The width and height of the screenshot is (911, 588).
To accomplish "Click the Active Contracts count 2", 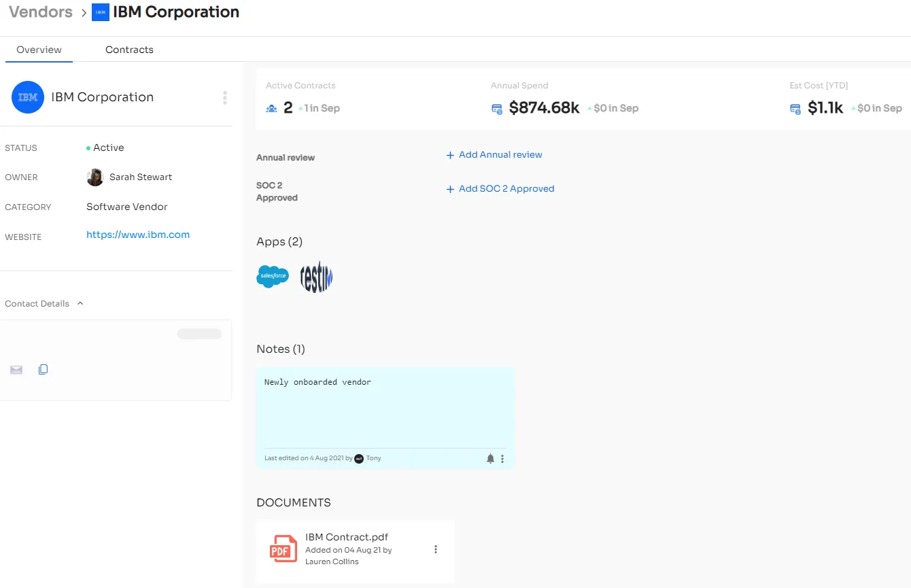I will pyautogui.click(x=288, y=108).
